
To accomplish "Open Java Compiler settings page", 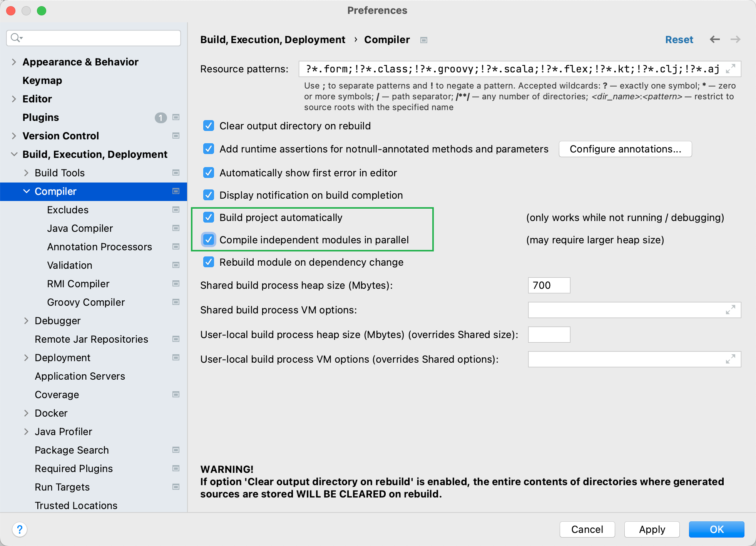I will pos(80,228).
